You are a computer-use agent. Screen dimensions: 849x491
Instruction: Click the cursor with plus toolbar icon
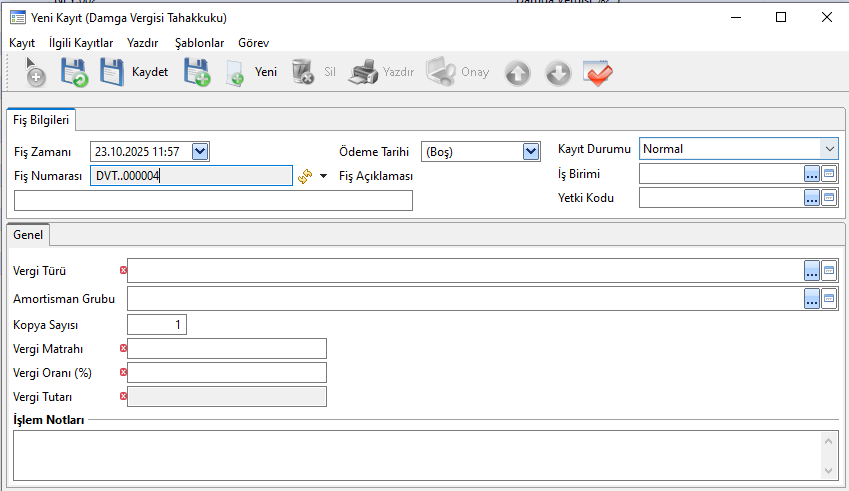pyautogui.click(x=35, y=73)
